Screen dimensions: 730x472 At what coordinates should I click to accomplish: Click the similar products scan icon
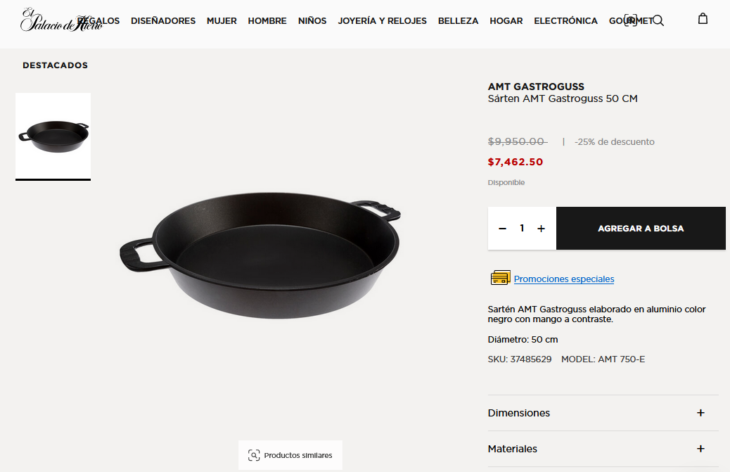tap(254, 455)
